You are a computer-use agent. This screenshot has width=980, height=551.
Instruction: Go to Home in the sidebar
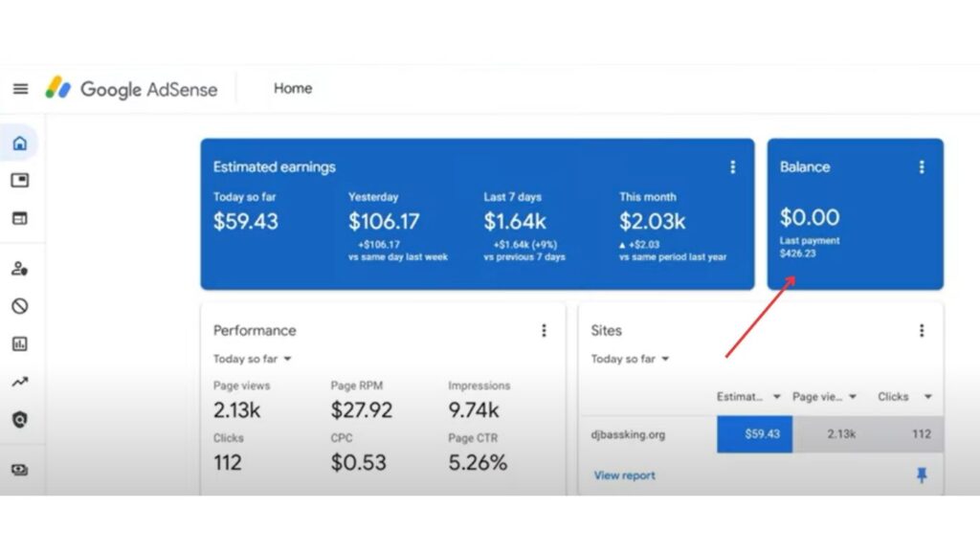(x=20, y=143)
